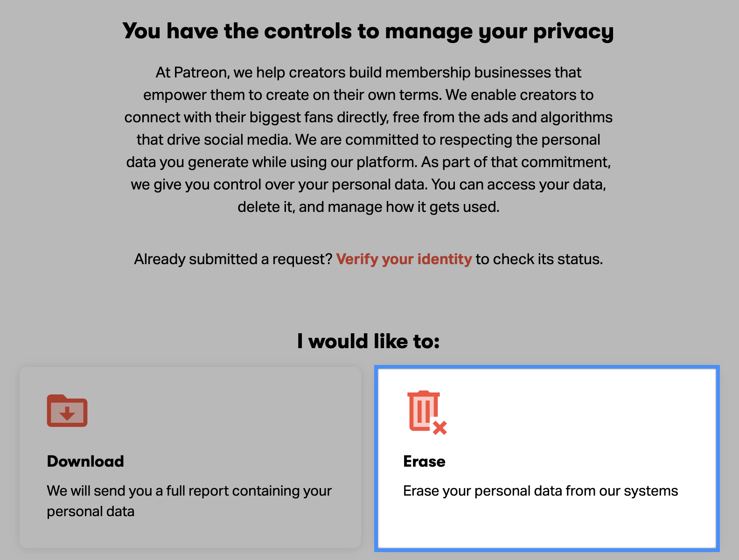Image resolution: width=739 pixels, height=560 pixels.
Task: Click the 'You have the controls' main heading
Action: 368,31
